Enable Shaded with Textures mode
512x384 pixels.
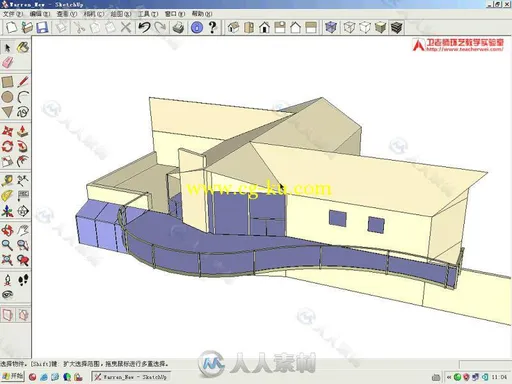point(396,27)
